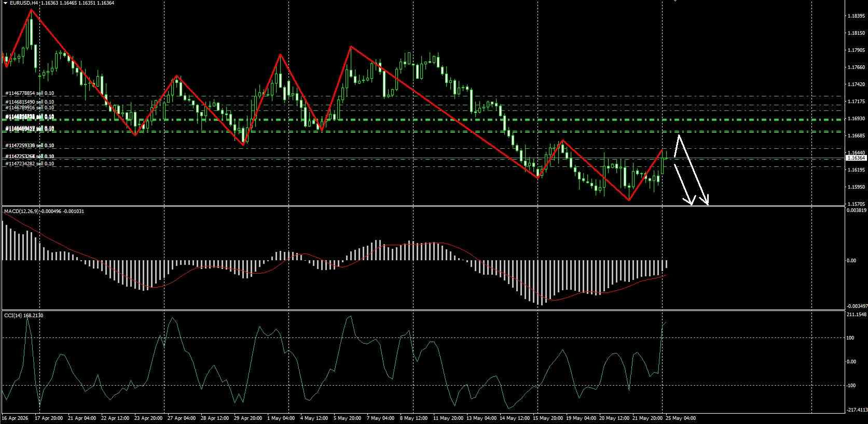Click the 17 Apr 20:00 time label
The height and width of the screenshot is (424, 868).
[x=49, y=418]
